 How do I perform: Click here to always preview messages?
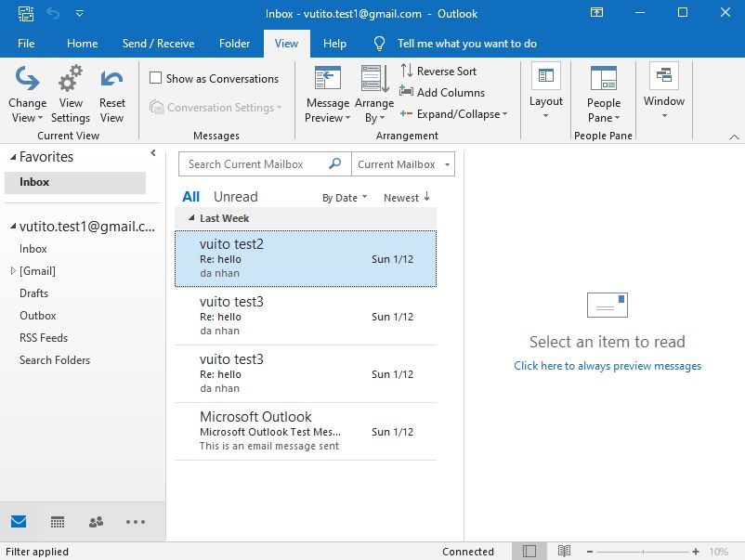coord(608,366)
